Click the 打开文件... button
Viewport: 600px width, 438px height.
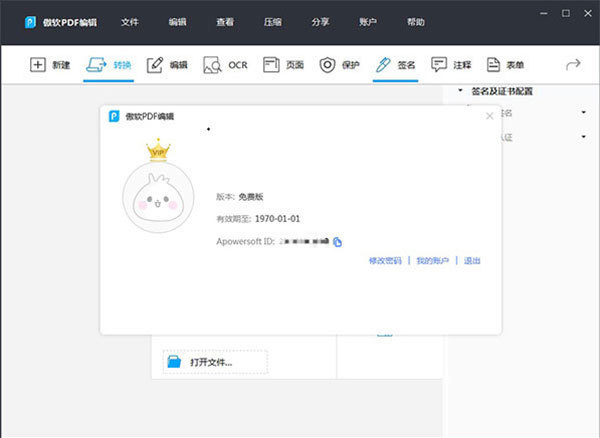[215, 361]
